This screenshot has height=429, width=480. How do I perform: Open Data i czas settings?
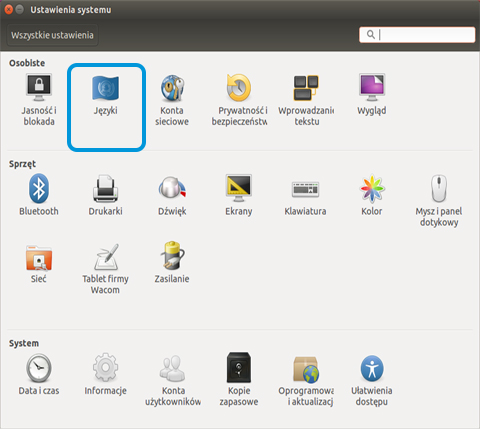[39, 374]
